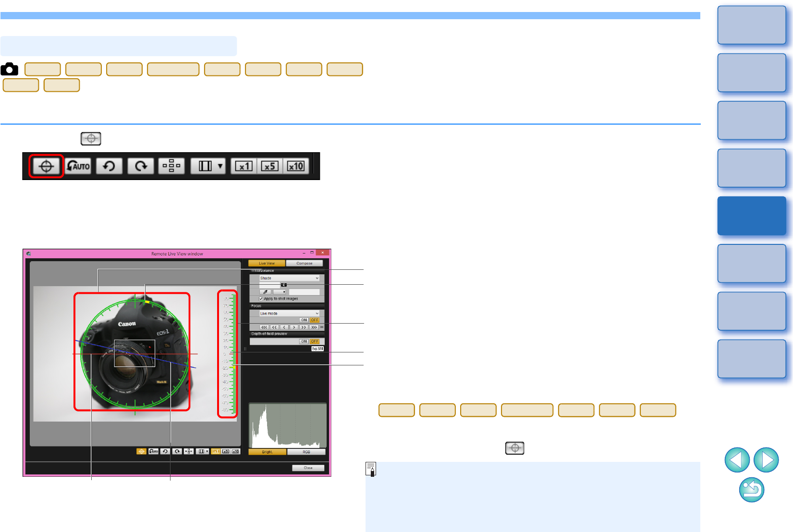
Task: Click the AUTO rotate icon in the enlarged toolbar
Action: pyautogui.click(x=78, y=166)
